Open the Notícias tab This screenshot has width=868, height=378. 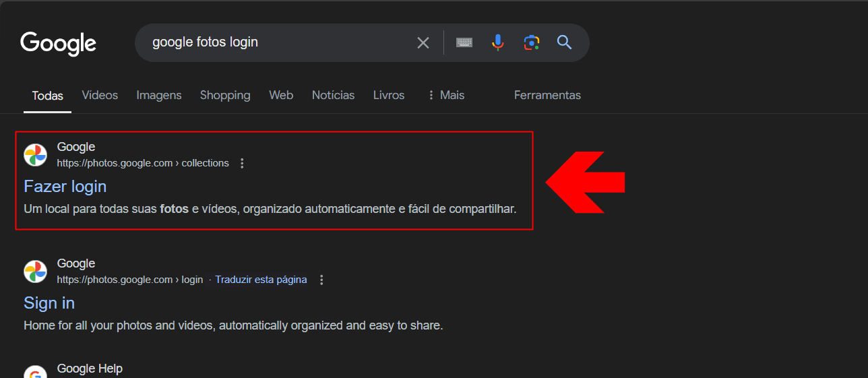pyautogui.click(x=333, y=95)
